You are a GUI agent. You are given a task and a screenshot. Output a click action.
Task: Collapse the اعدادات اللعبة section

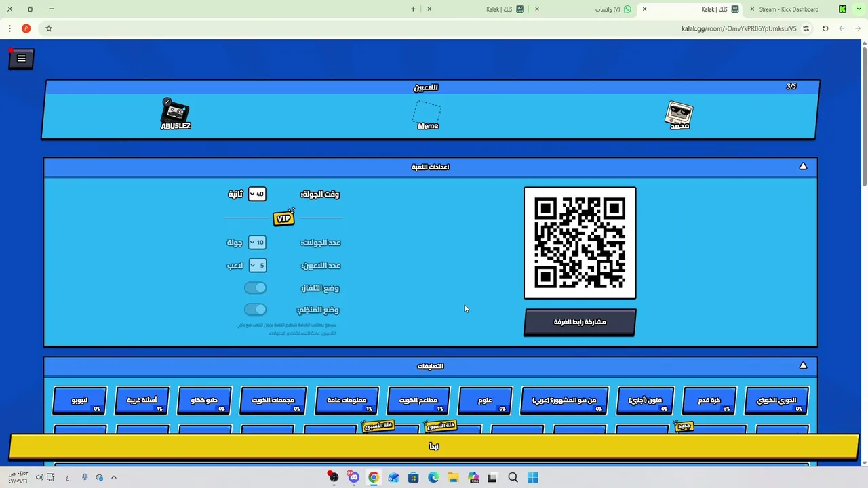coord(803,167)
